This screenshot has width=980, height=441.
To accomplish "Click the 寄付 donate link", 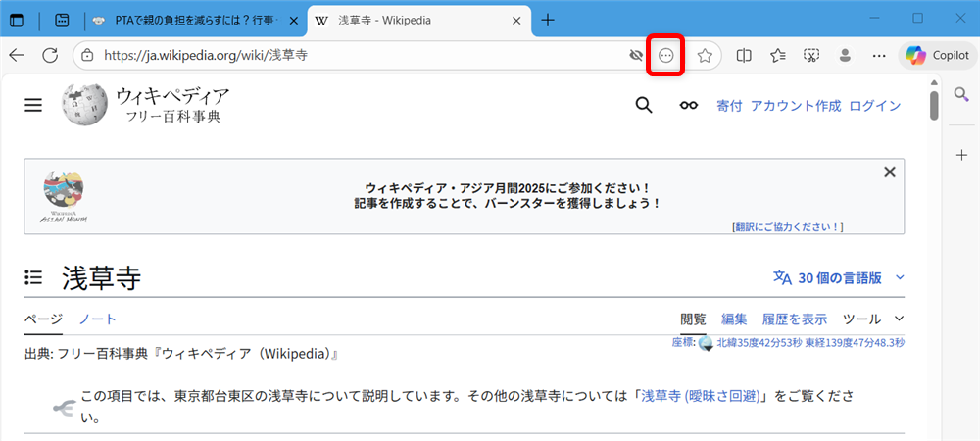I will 729,106.
